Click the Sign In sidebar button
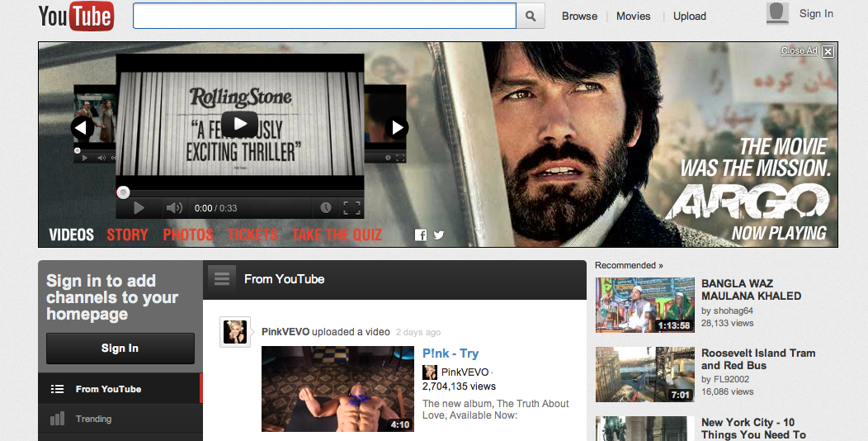Screen dimensions: 868x441 (x=120, y=349)
